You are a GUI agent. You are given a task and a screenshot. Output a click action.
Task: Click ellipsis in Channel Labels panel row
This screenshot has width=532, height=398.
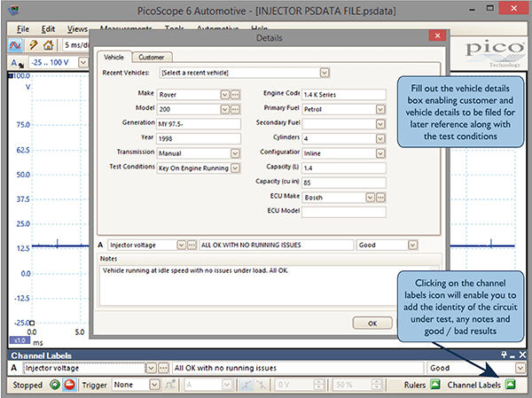pos(163,368)
